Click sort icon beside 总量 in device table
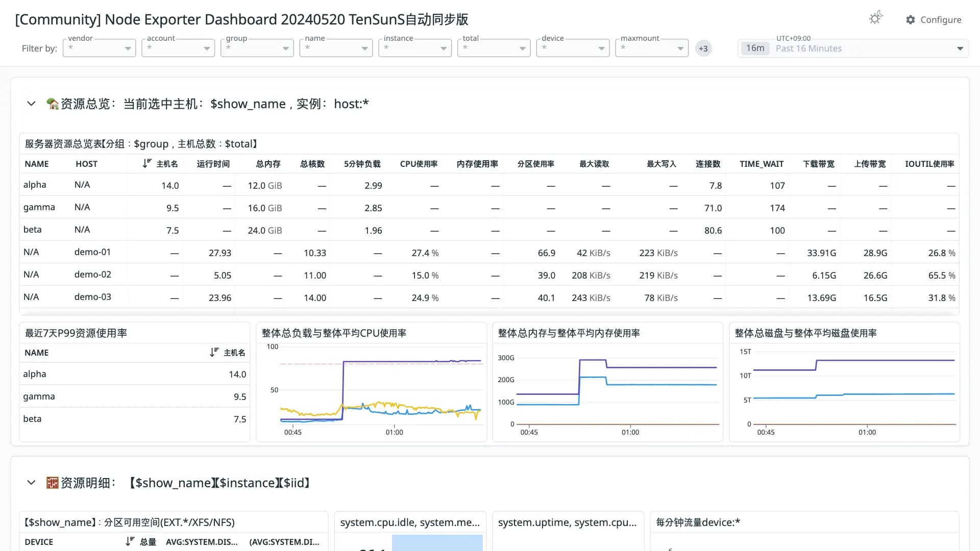 click(130, 541)
